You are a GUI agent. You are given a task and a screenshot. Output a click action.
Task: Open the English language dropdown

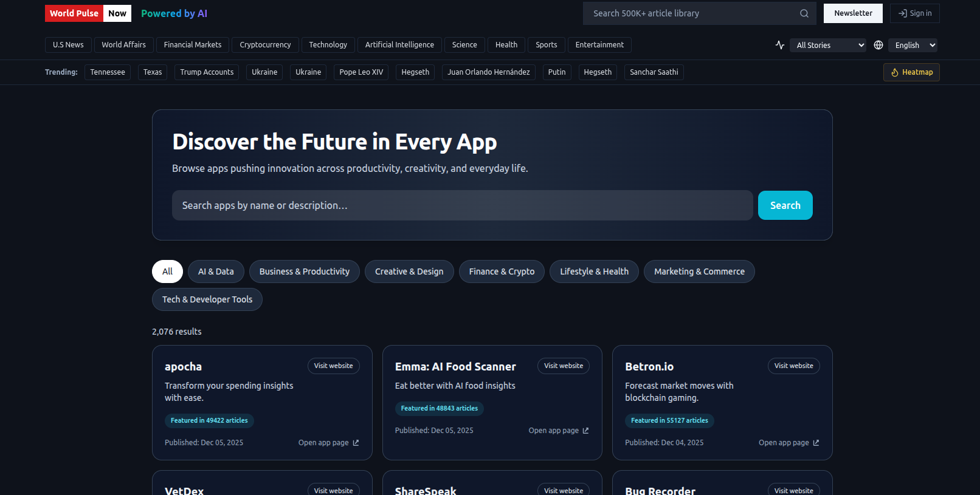coord(913,45)
